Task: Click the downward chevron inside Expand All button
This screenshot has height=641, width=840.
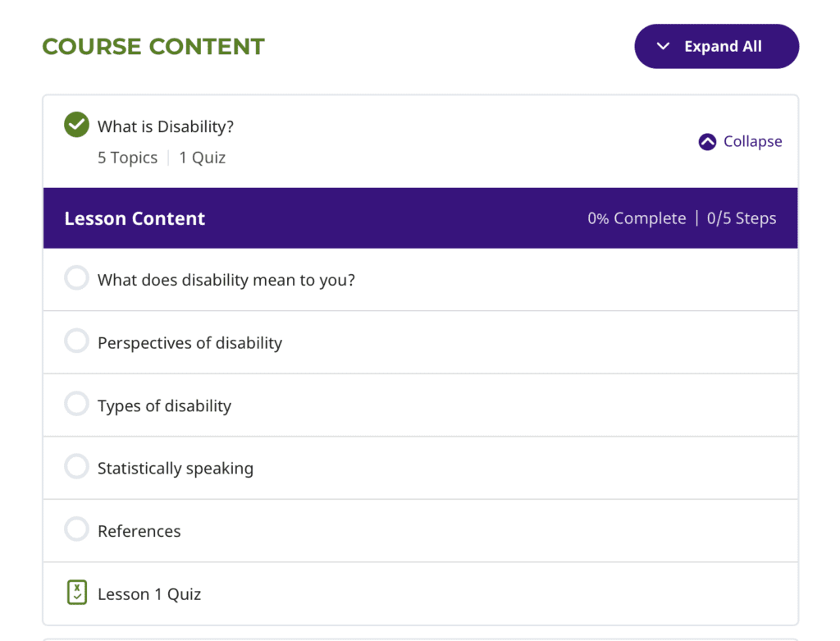Action: click(664, 46)
